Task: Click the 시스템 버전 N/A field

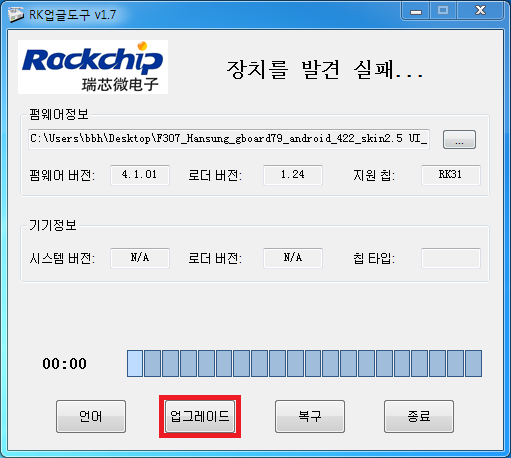Action: pos(140,258)
